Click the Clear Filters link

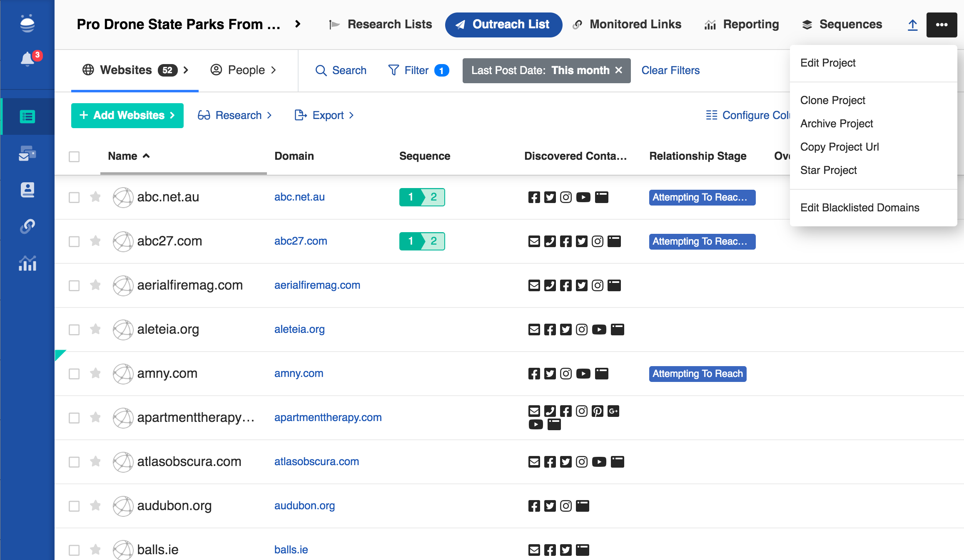[x=670, y=70]
